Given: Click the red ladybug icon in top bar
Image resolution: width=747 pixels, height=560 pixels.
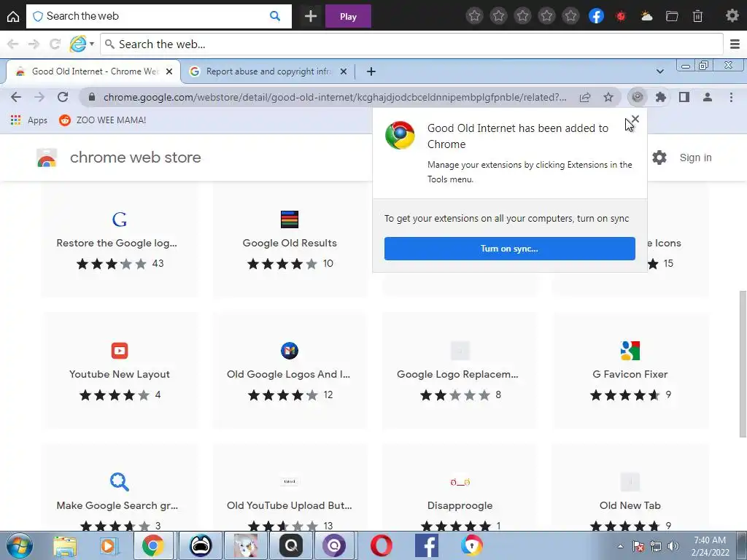Looking at the screenshot, I should coord(620,16).
